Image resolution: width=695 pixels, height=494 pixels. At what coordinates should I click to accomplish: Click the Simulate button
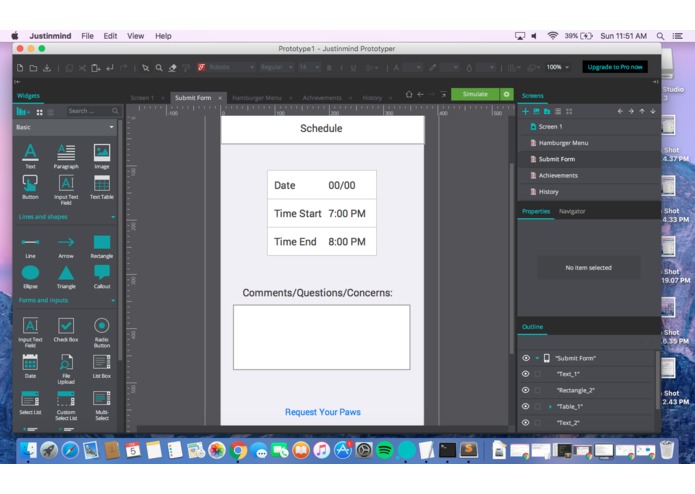click(475, 94)
